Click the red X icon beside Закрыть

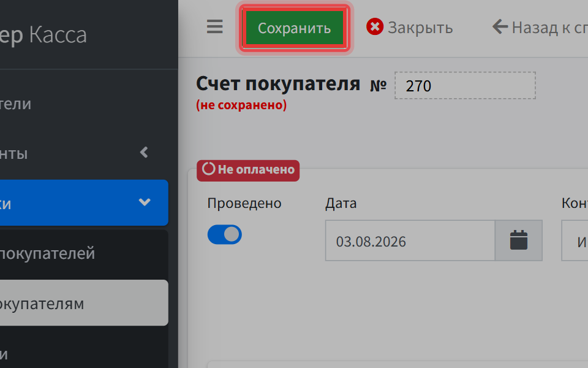click(x=375, y=26)
